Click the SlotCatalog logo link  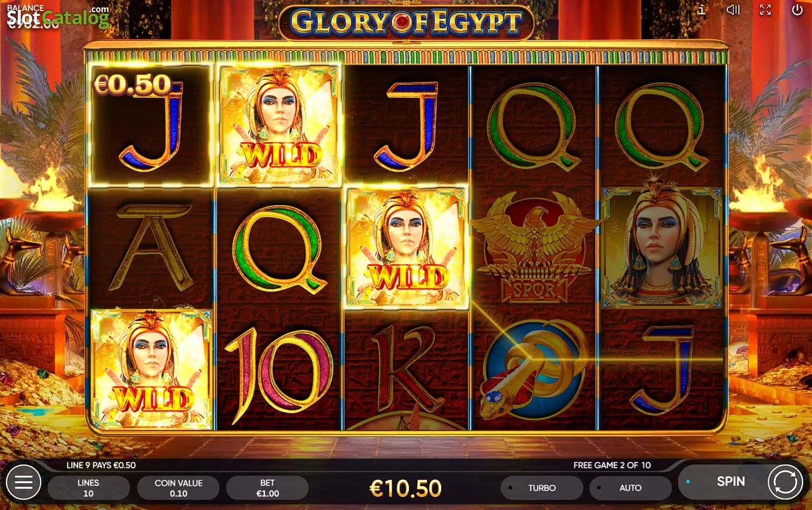point(58,17)
